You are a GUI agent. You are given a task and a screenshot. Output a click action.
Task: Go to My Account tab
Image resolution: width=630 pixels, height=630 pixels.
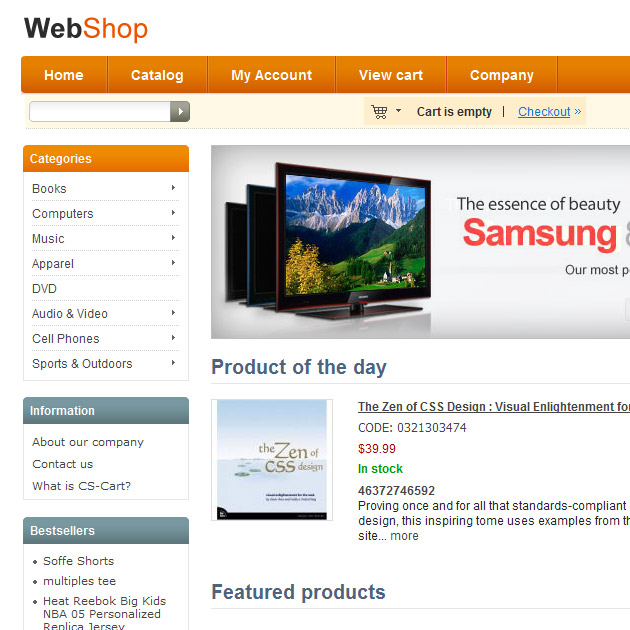pyautogui.click(x=272, y=75)
